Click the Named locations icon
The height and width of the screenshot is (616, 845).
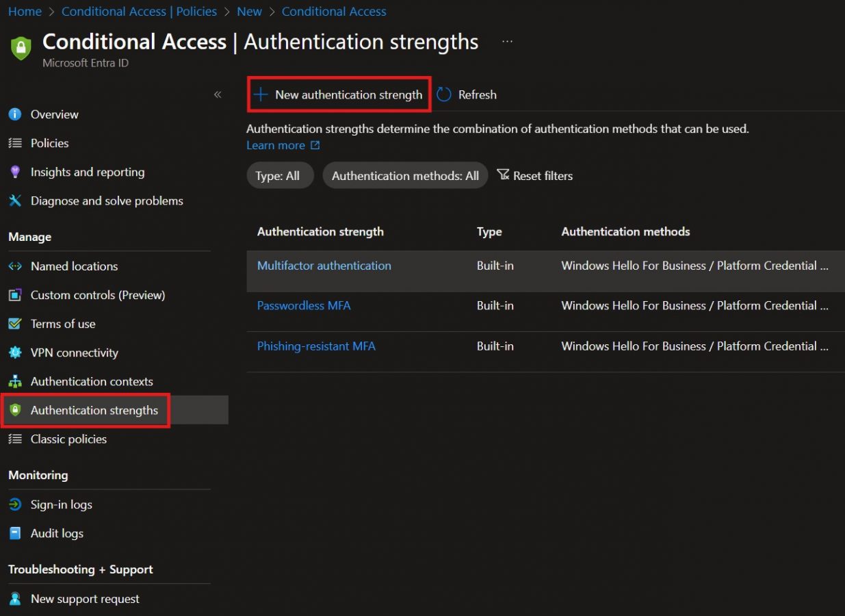[15, 266]
